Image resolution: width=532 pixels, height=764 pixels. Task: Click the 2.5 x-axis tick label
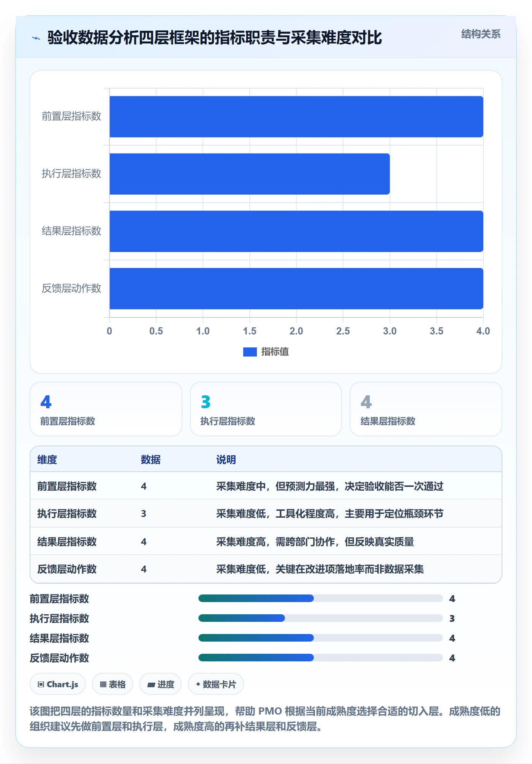343,331
